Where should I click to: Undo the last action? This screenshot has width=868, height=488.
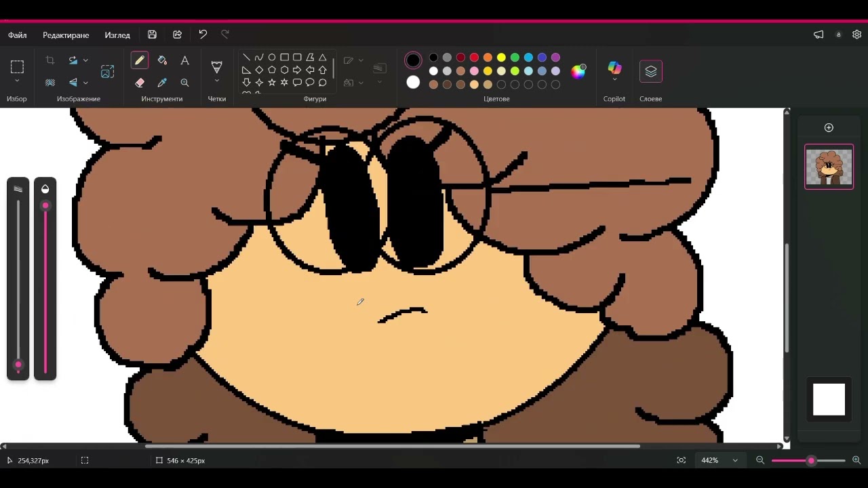203,35
